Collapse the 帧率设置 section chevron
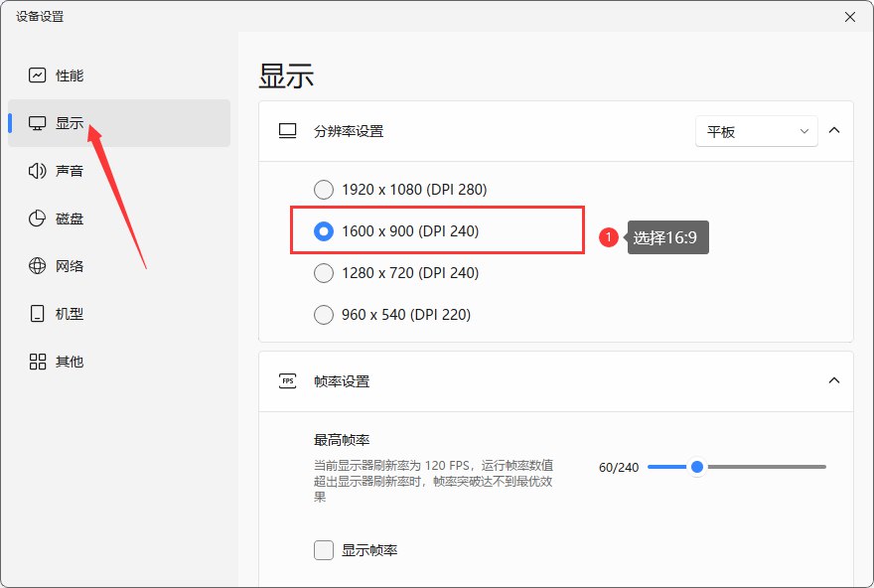 coord(834,380)
